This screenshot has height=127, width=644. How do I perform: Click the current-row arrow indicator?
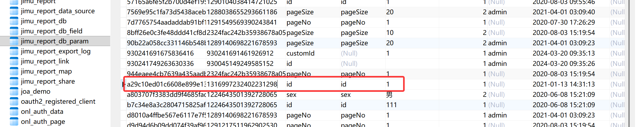pos(123,84)
